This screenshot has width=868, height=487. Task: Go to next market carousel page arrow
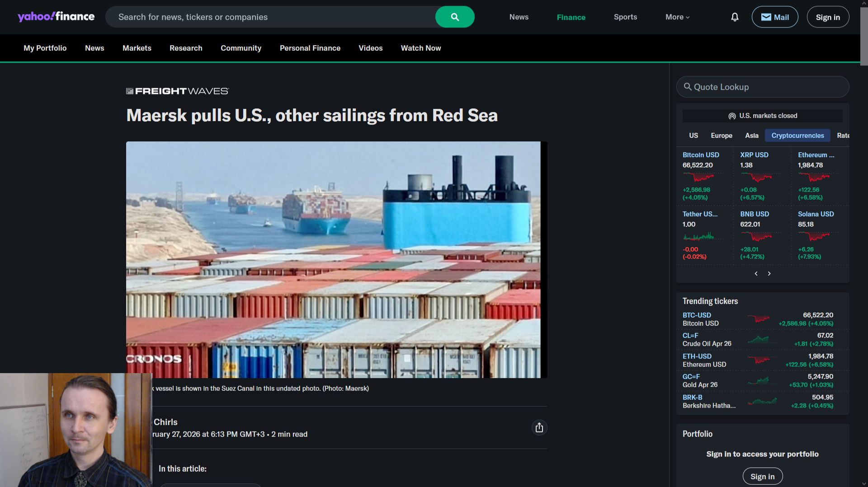coord(769,273)
